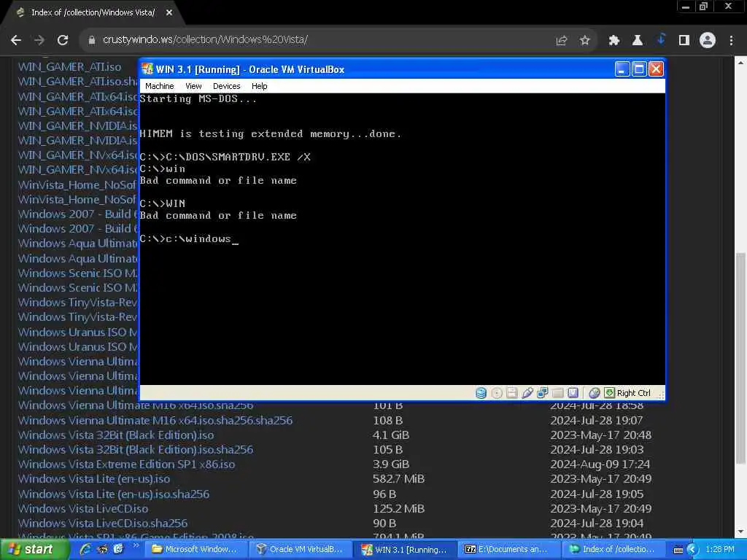The width and height of the screenshot is (747, 560).
Task: Bookmark this page with the star icon
Action: click(x=585, y=41)
